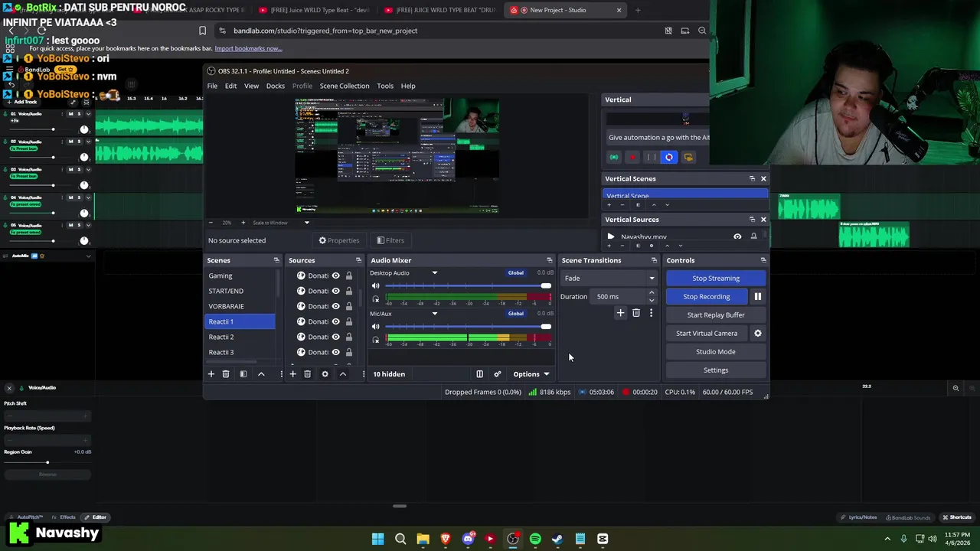This screenshot has width=980, height=551.
Task: Click Studio Mode button
Action: coord(716,351)
